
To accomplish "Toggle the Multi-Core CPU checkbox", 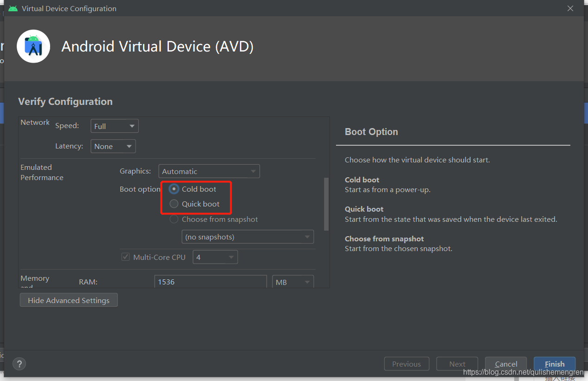I will point(125,257).
